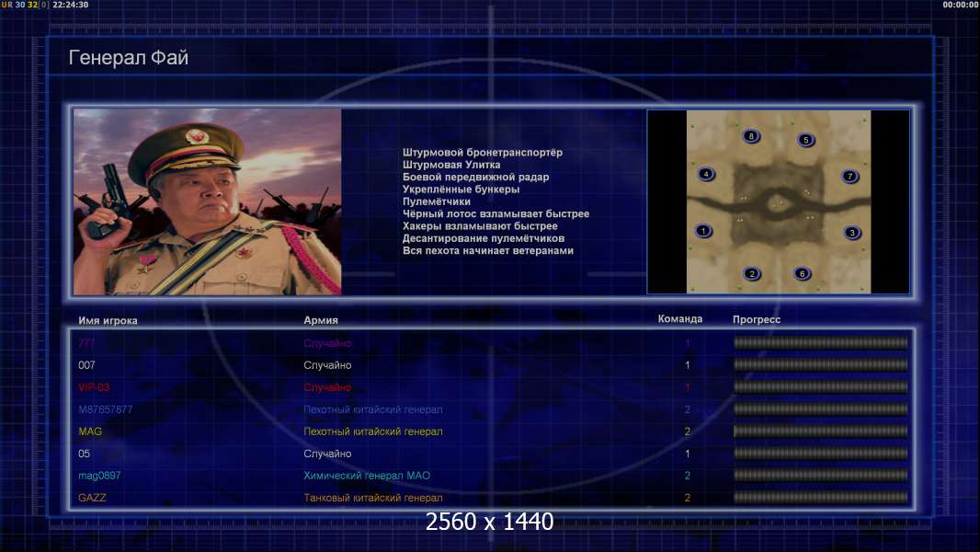The image size is (980, 552).
Task: Click the loading progress bar for 05
Action: pos(821,454)
